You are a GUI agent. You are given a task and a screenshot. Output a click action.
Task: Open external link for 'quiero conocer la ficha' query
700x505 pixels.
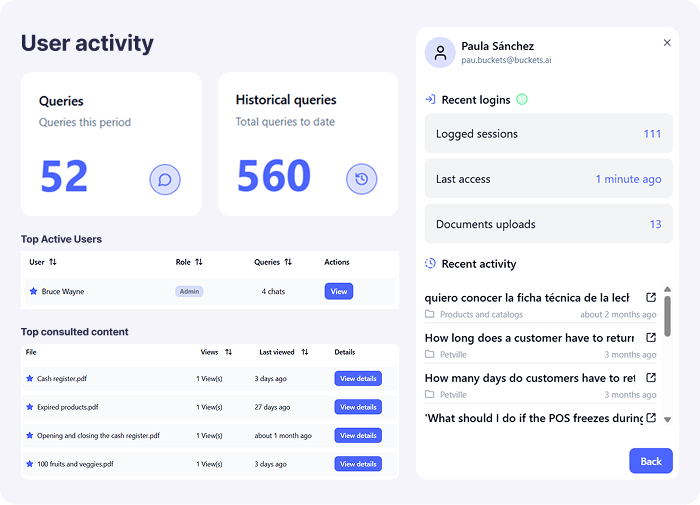coord(651,297)
